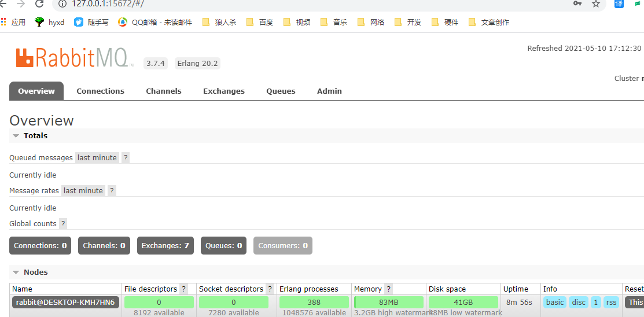Click help icon next to File descriptors

184,289
